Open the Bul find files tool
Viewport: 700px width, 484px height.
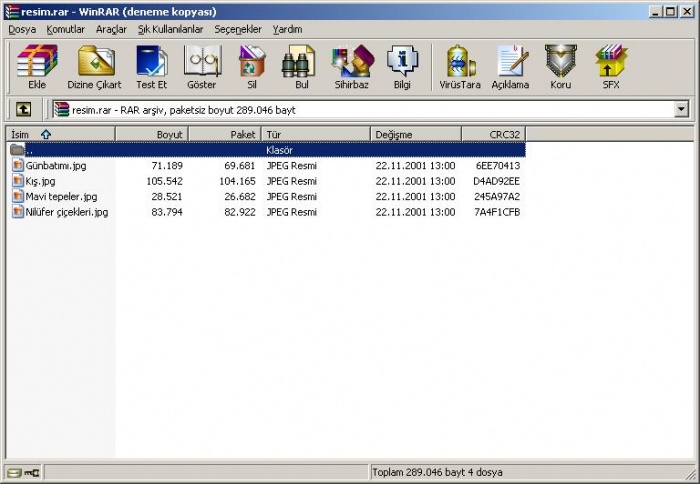tap(301, 67)
